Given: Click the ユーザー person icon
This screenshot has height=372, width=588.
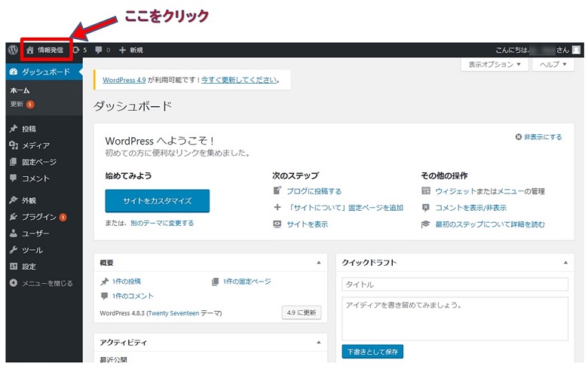Looking at the screenshot, I should point(14,233).
